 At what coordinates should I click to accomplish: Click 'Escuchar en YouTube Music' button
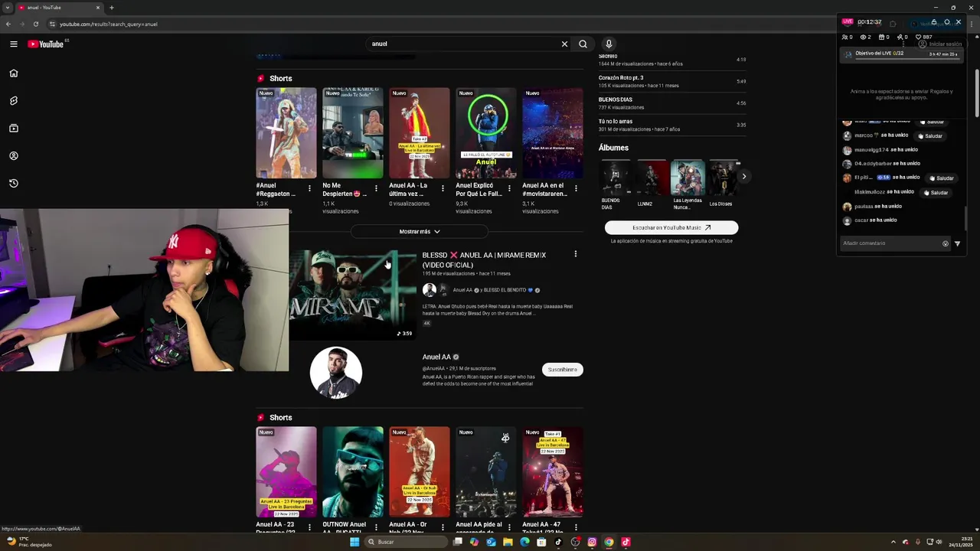tap(671, 227)
